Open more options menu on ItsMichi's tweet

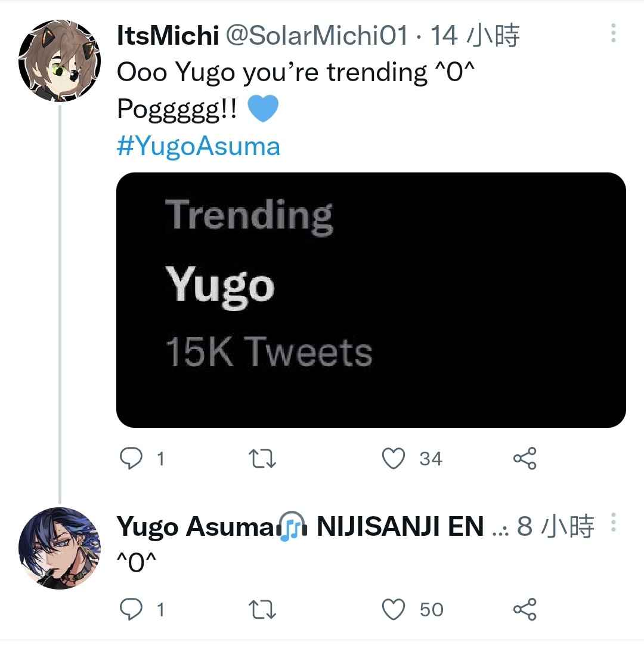click(x=614, y=33)
